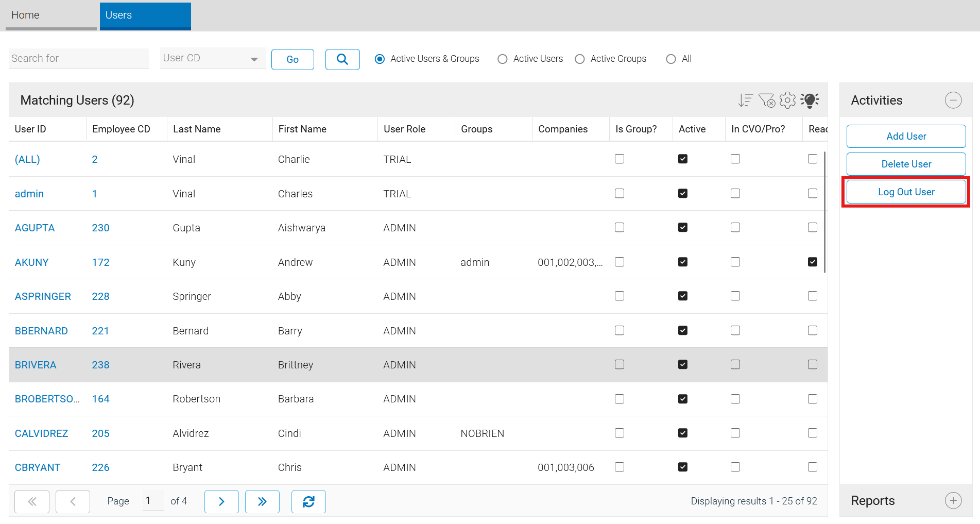This screenshot has width=980, height=524.
Task: Open the sort order icon
Action: point(745,100)
